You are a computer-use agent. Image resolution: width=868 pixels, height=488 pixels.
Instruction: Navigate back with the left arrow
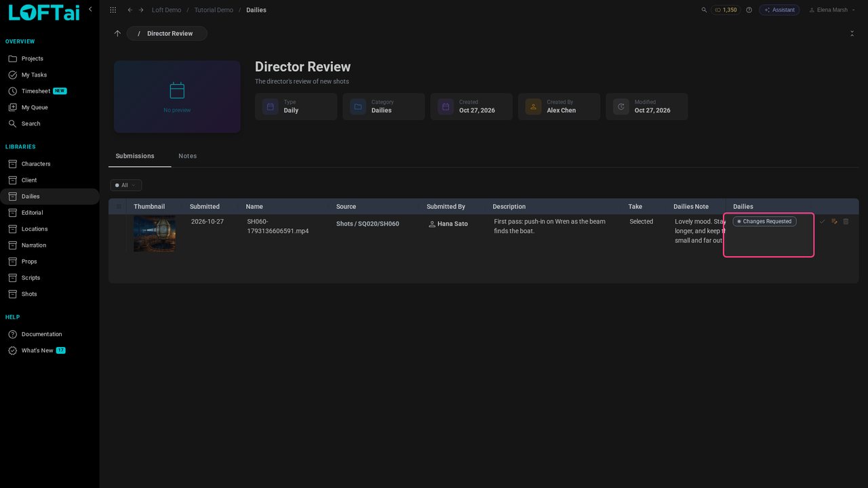[130, 10]
